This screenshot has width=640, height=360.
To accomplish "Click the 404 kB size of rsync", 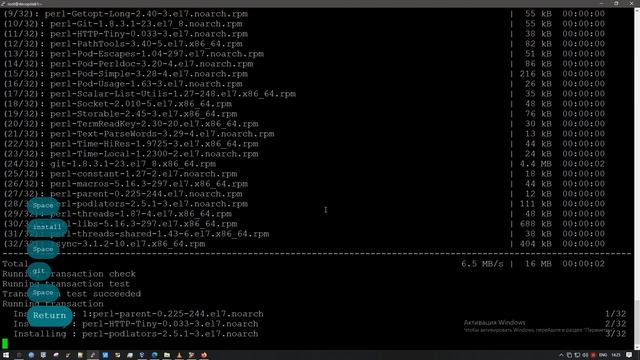I will tap(535, 244).
